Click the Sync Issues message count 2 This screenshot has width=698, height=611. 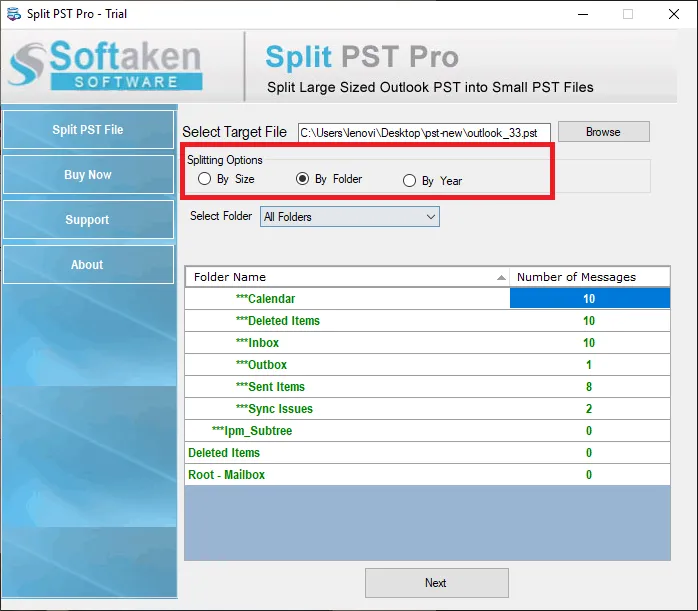click(x=589, y=409)
